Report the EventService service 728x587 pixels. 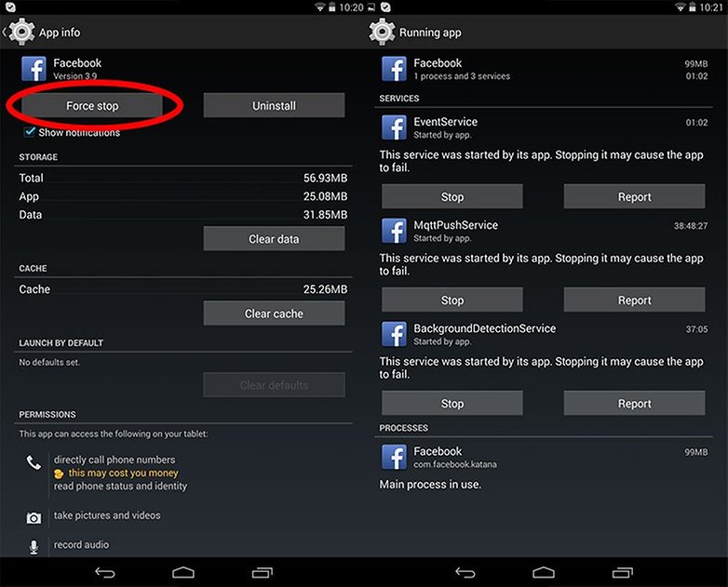(634, 196)
